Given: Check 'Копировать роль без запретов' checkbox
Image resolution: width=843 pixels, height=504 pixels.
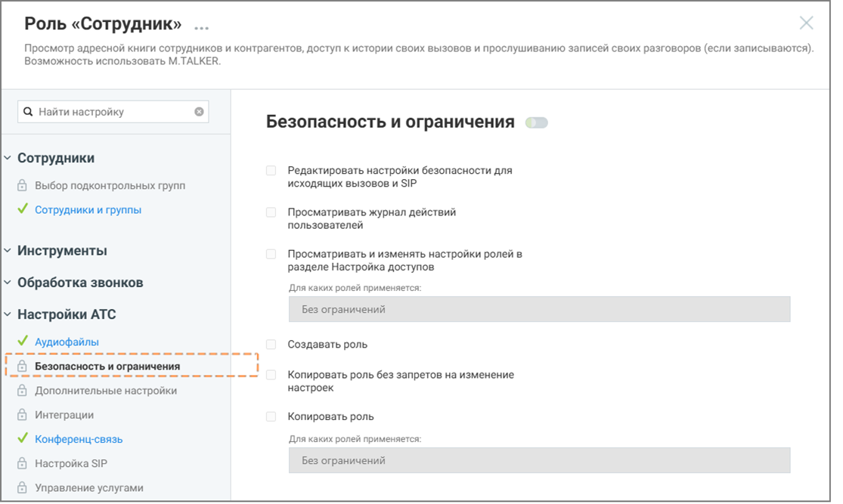Looking at the screenshot, I should pos(271,375).
